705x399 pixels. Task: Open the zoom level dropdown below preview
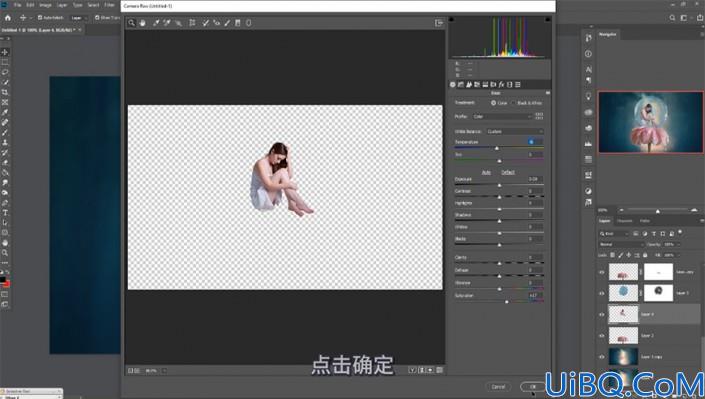pos(164,371)
